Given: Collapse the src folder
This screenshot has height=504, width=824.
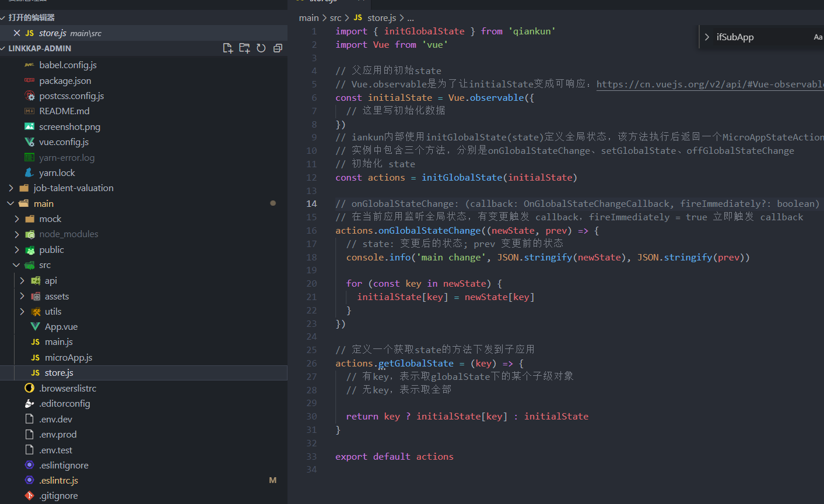Looking at the screenshot, I should [x=17, y=265].
